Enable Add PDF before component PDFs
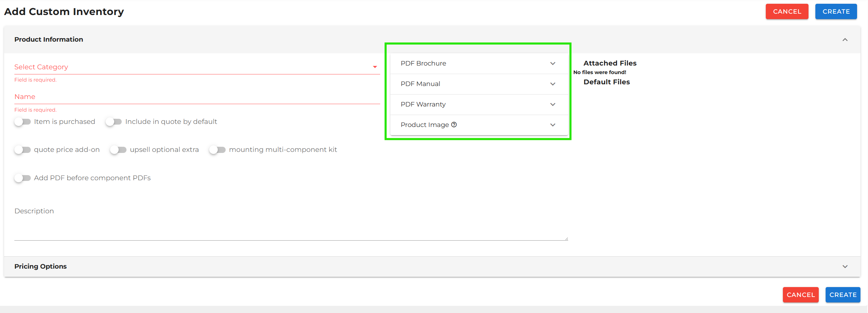 23,178
